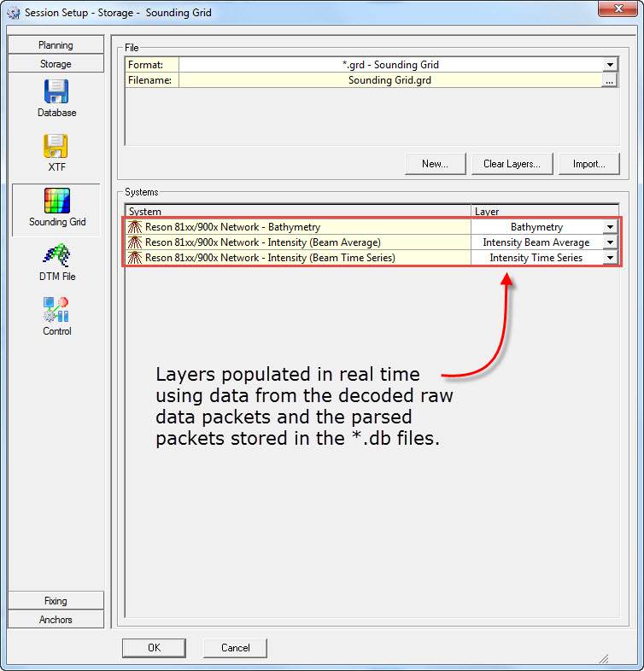This screenshot has width=644, height=671.
Task: Click the Layer column header
Action: pos(545,212)
